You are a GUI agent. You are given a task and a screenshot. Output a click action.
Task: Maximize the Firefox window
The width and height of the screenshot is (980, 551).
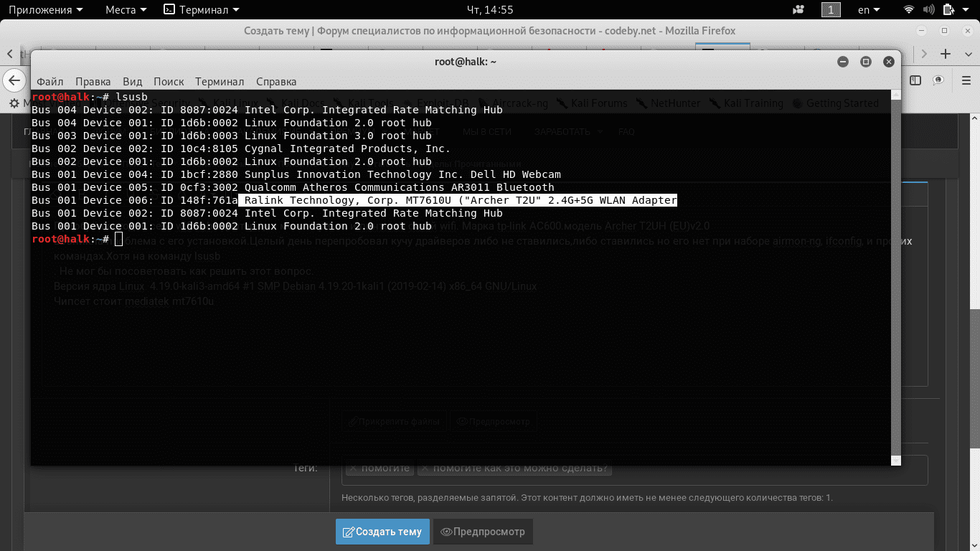944,31
